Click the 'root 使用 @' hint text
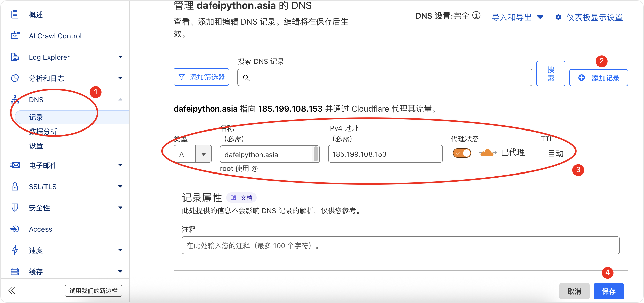 [239, 168]
